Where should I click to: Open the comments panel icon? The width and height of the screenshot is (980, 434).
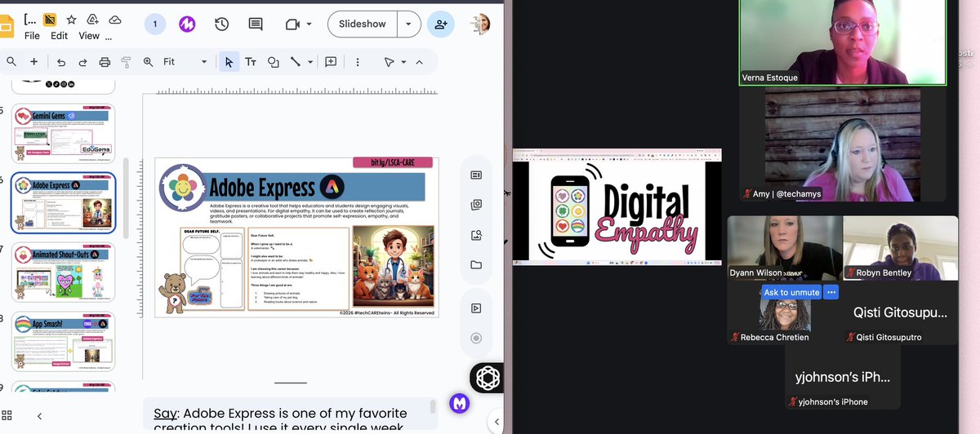(x=256, y=24)
